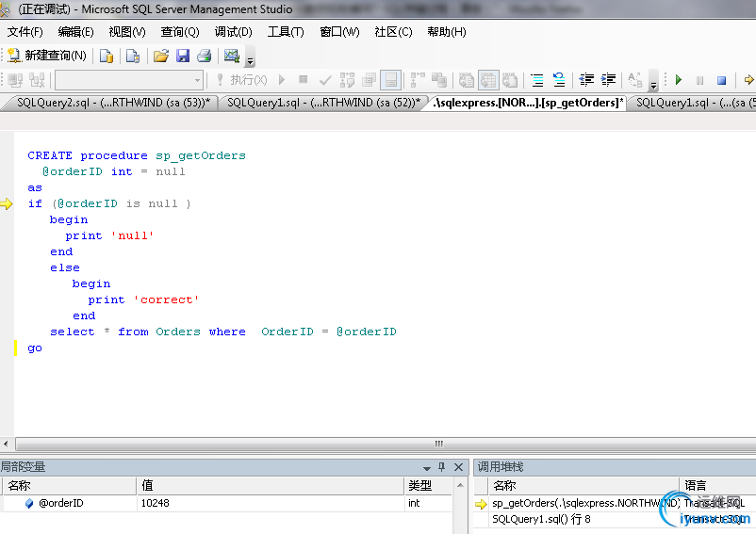
Task: Switch to the SQLQuery1.sql (sa (52)) tab
Action: pyautogui.click(x=323, y=103)
